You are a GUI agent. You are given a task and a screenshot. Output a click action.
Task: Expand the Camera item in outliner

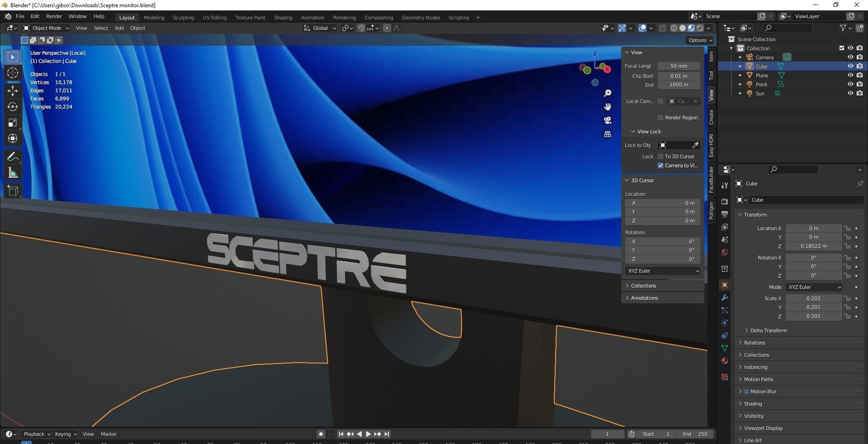741,57
